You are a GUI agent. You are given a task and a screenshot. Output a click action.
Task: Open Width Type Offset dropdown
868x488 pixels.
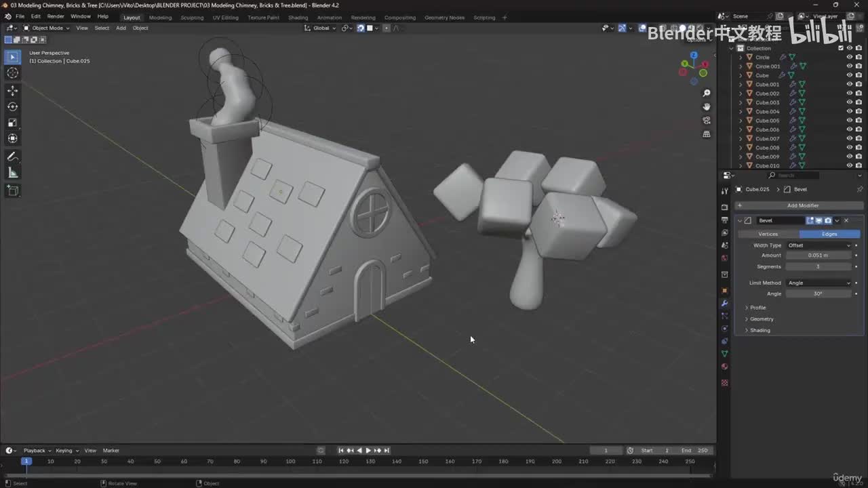pyautogui.click(x=818, y=245)
